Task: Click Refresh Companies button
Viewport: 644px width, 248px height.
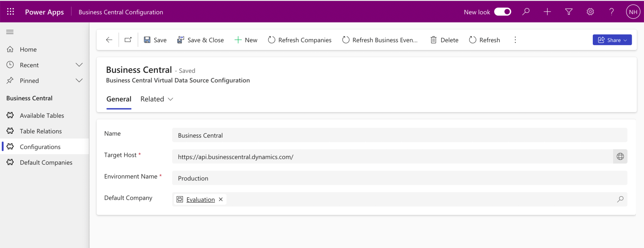Action: pos(300,40)
